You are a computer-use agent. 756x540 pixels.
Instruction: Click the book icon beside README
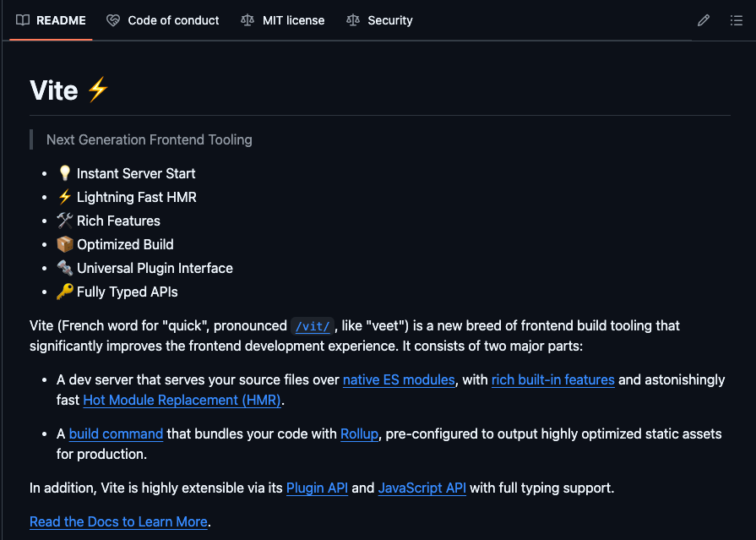point(23,20)
